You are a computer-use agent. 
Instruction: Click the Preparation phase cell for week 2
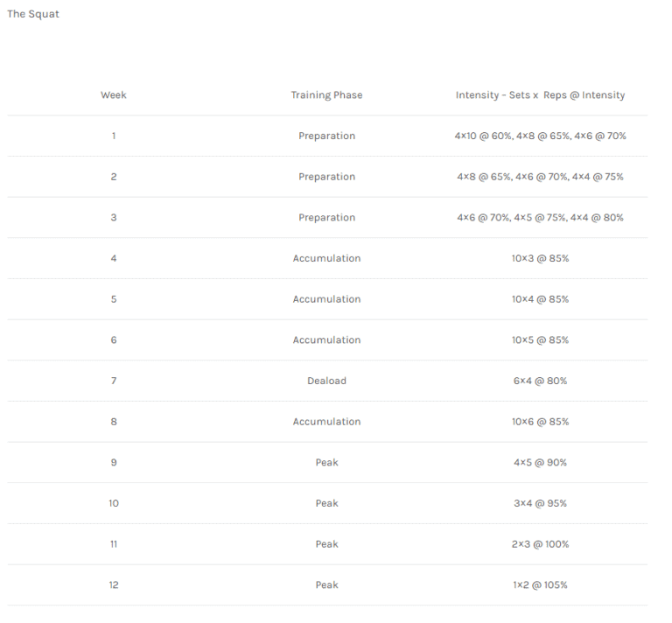326,177
